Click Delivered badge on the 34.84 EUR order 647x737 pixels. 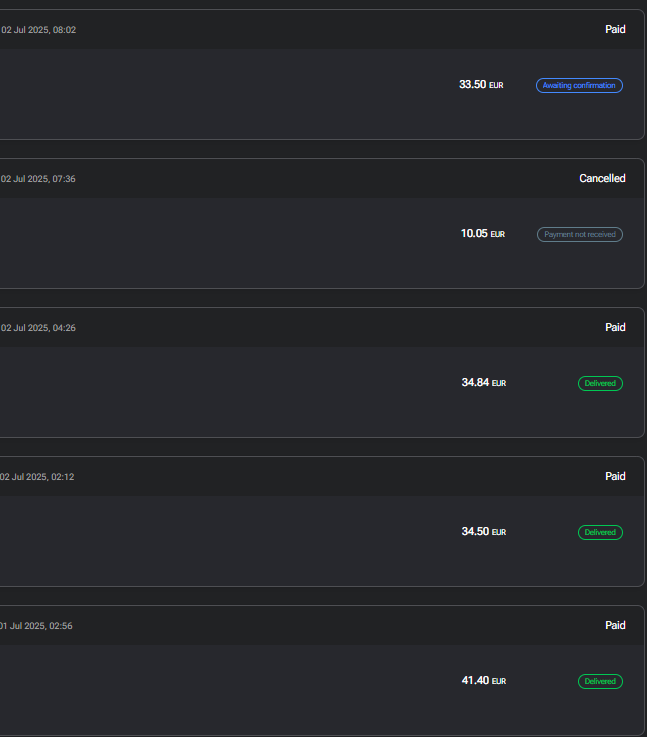tap(600, 384)
